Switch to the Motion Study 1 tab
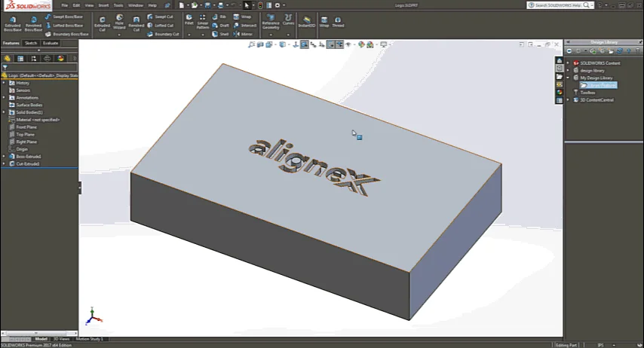Screen dimensions: 644x348 [x=88, y=339]
